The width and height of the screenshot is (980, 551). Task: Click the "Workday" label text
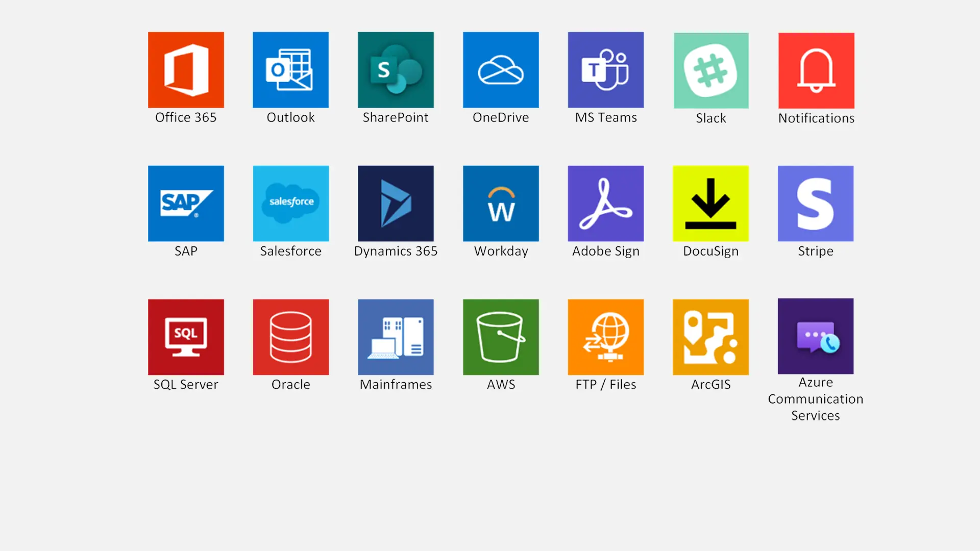click(501, 251)
